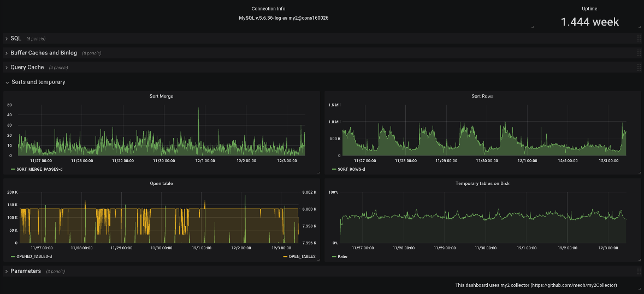
Task: Expand the Query Cache row chevron
Action: pos(7,68)
